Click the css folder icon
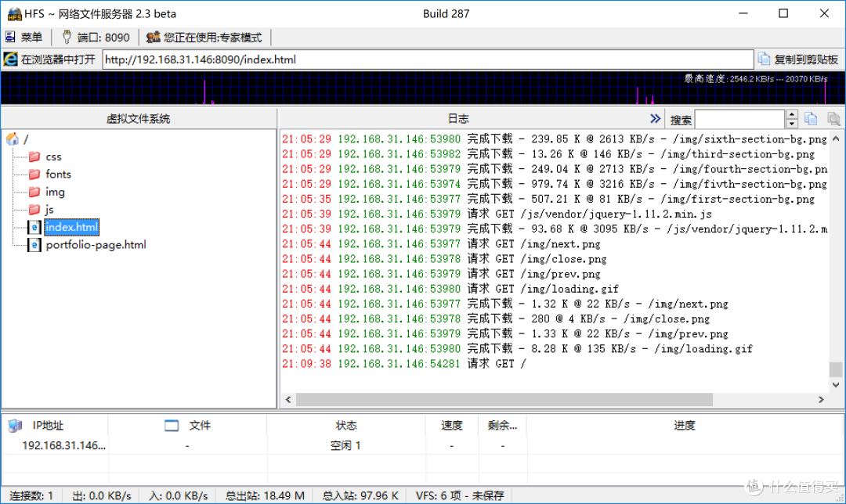This screenshot has width=846, height=504. (34, 157)
